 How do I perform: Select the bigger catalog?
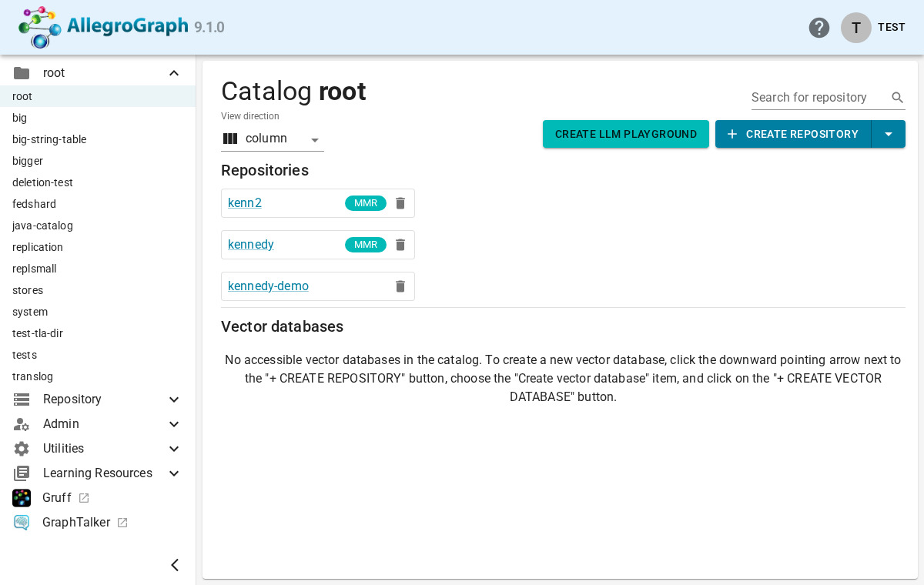click(98, 161)
